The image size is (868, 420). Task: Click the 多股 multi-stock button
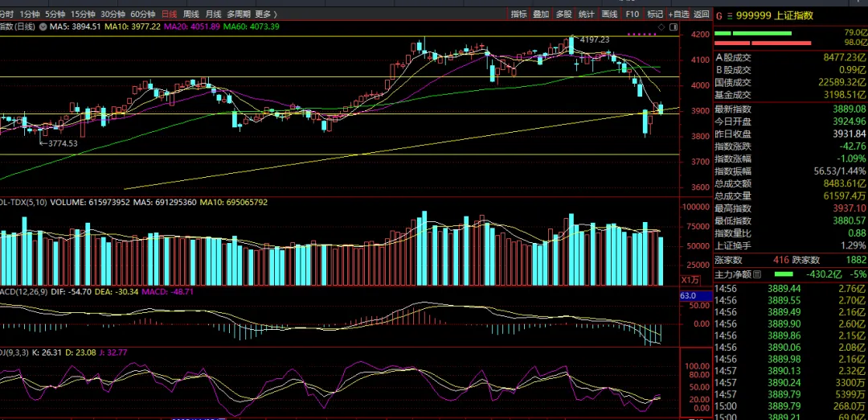click(563, 14)
